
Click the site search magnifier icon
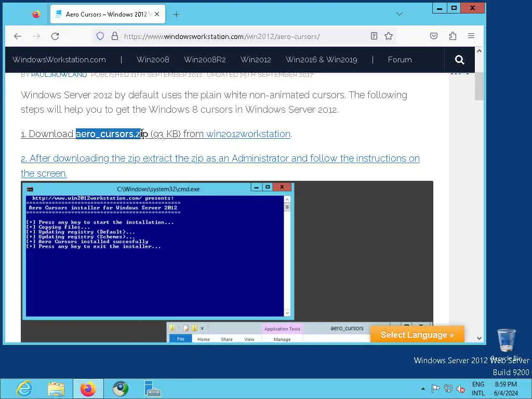point(459,60)
